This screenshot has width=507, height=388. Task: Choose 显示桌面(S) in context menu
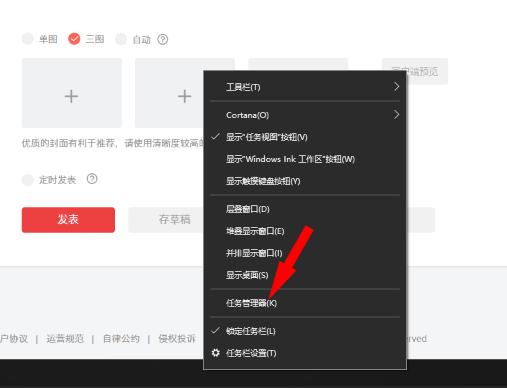[305, 275]
